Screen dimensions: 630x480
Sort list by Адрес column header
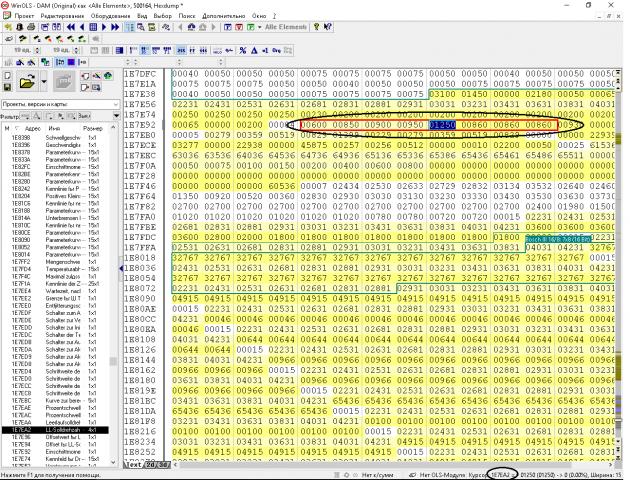33,129
